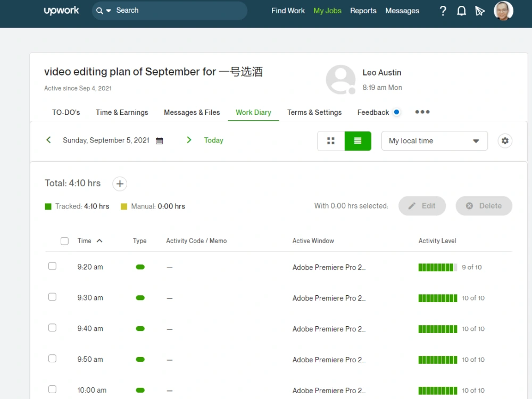Screen dimensions: 532x399
Task: Open the three-dots more options menu
Action: point(422,112)
